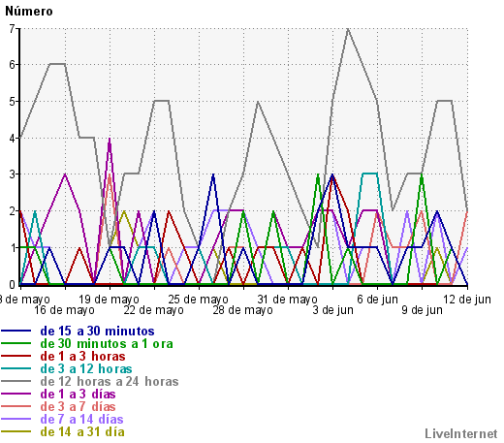Click the 'de 1 a 3 horas' legend label
504x443 pixels.
coord(82,357)
